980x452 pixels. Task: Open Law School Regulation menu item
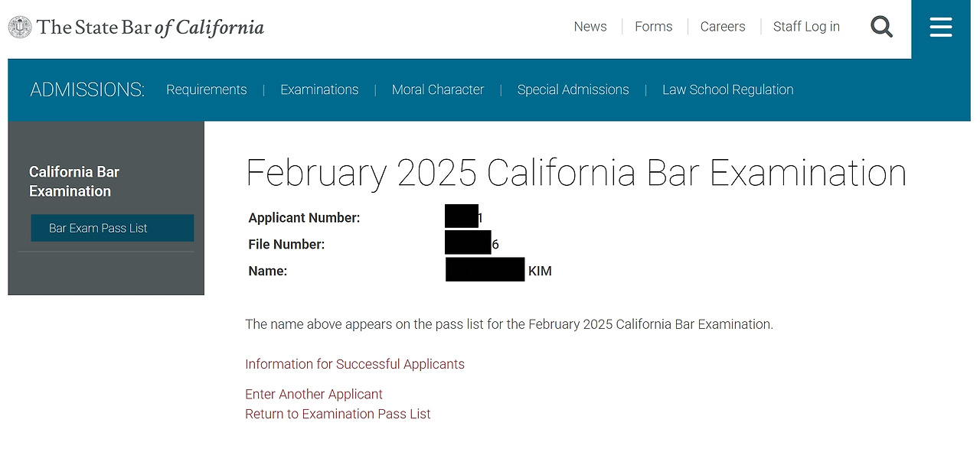[x=727, y=89]
